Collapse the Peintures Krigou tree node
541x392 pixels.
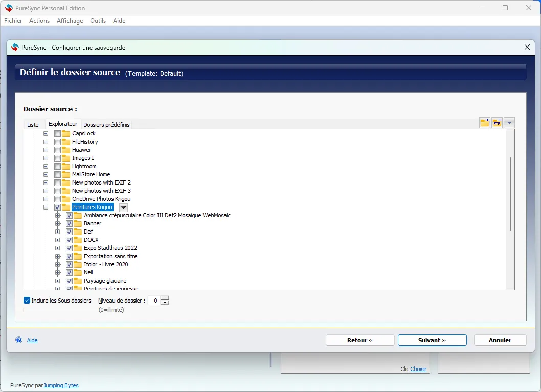pyautogui.click(x=46, y=207)
